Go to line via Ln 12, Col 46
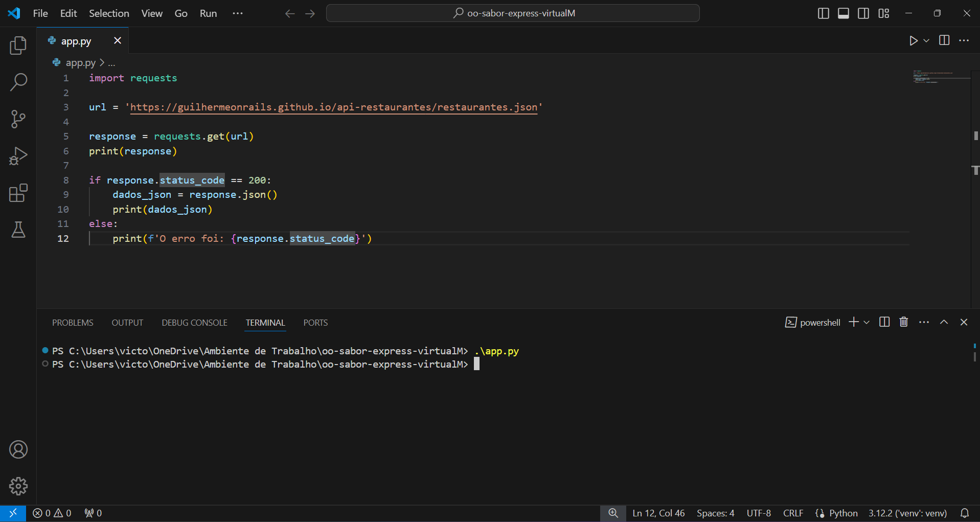The height and width of the screenshot is (522, 980). pyautogui.click(x=658, y=513)
